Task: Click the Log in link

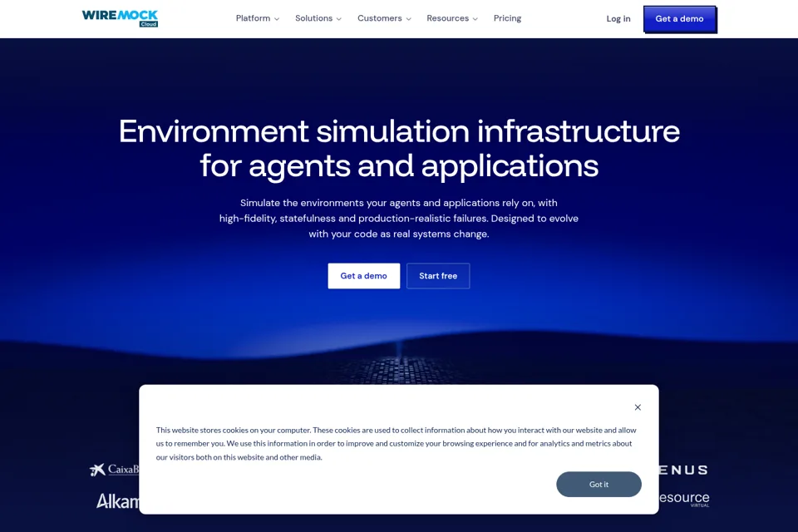Action: 618,19
